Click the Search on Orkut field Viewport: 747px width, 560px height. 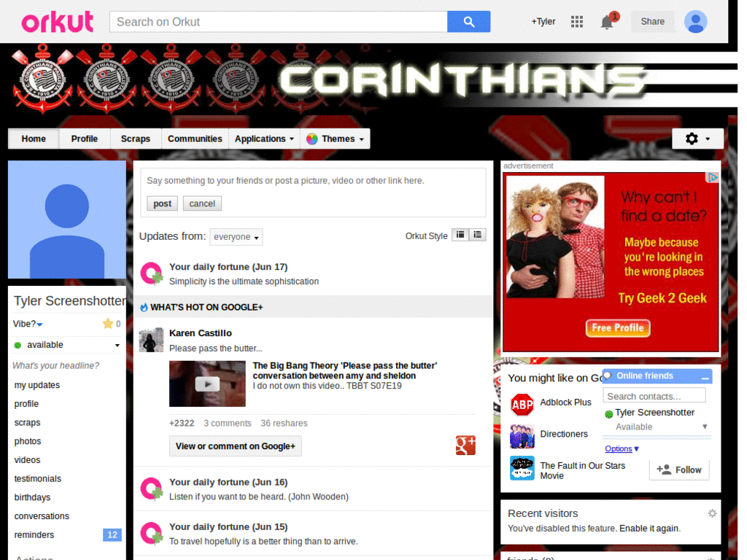point(278,22)
